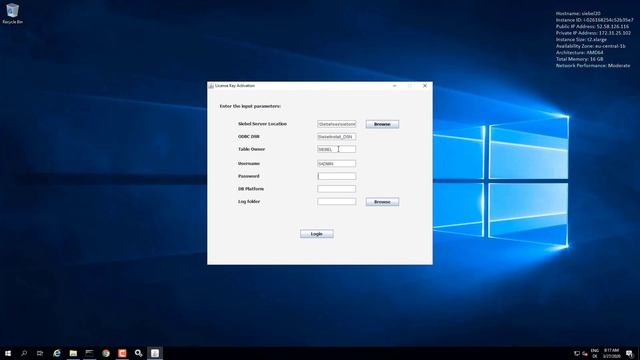The image size is (640, 360).
Task: Click the Login button
Action: click(x=317, y=234)
